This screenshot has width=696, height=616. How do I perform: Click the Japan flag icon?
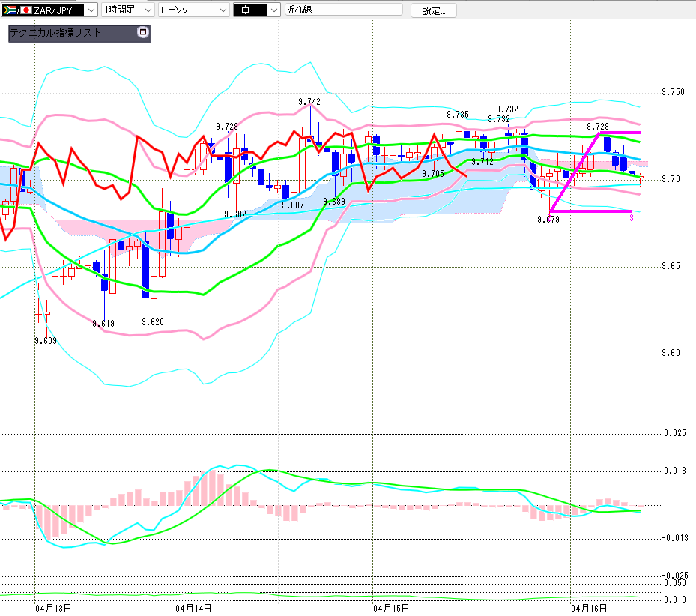coord(25,10)
